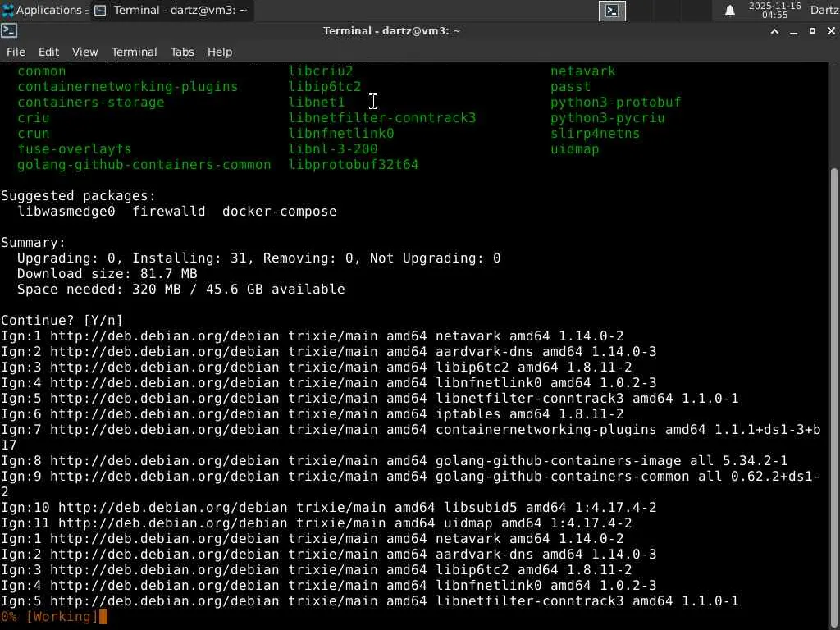Open the View menu
Viewport: 840px width, 630px height.
[84, 52]
